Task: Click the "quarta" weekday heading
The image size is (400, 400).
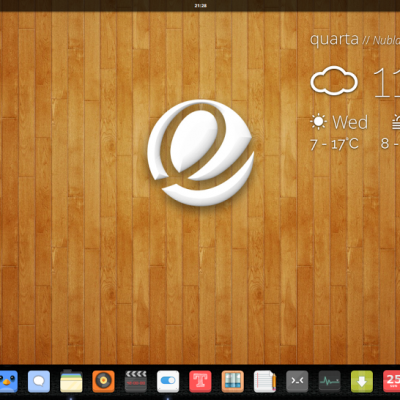Action: point(334,40)
